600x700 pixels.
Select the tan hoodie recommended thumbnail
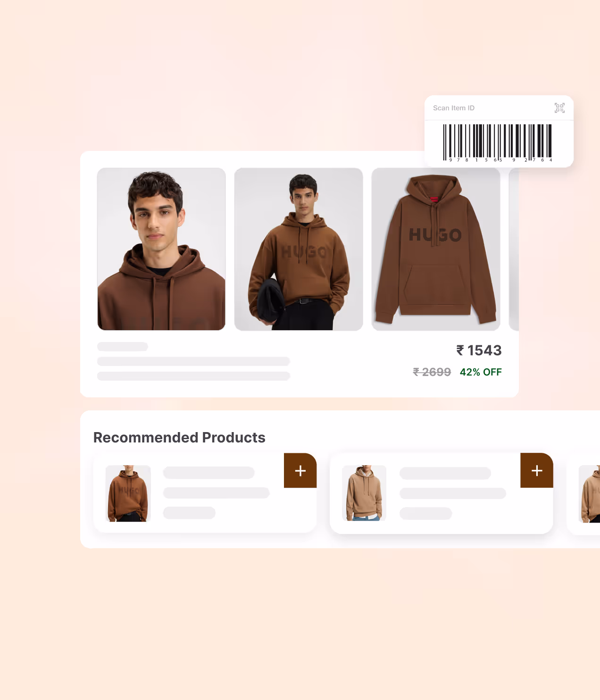[x=364, y=493]
